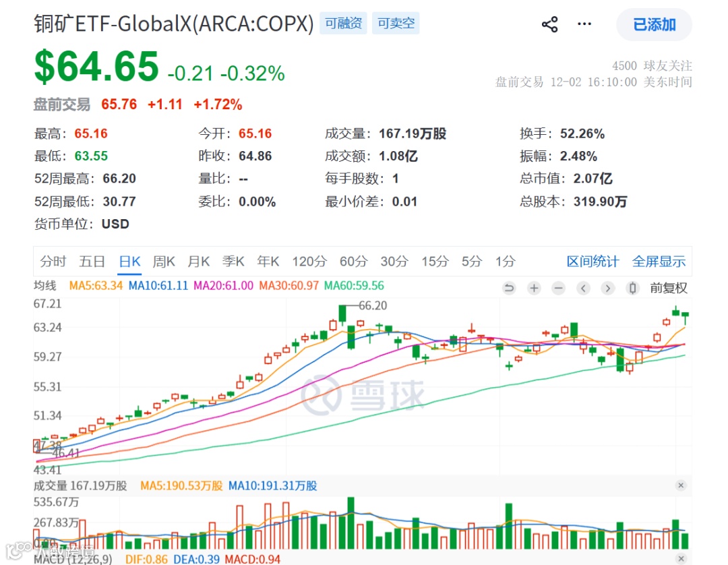
Task: Click the DIF:0.86 MACD value
Action: [x=146, y=559]
